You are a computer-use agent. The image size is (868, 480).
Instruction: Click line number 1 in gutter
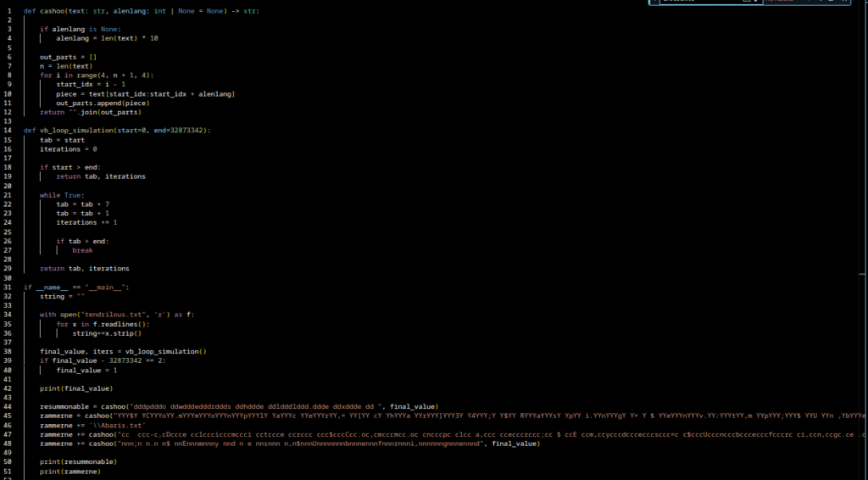click(8, 11)
